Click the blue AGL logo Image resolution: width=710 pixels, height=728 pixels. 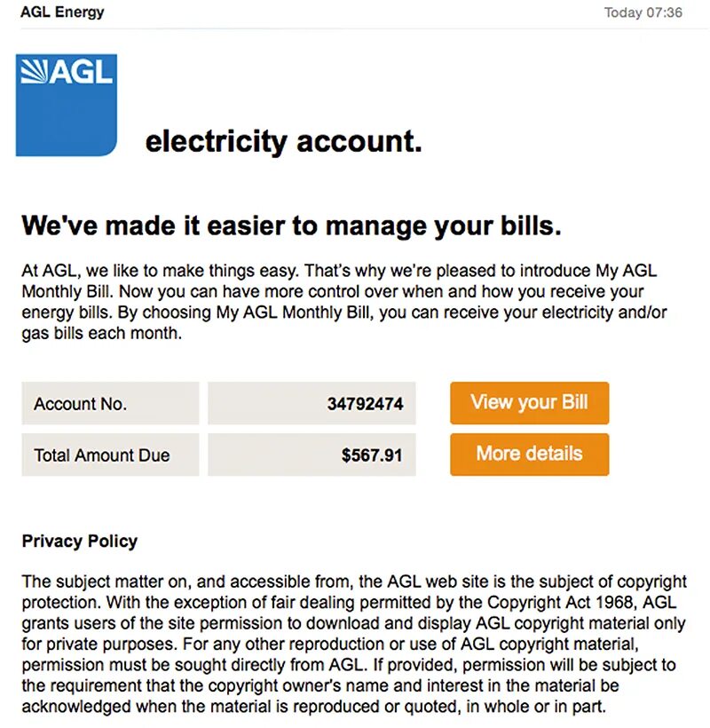click(x=67, y=107)
